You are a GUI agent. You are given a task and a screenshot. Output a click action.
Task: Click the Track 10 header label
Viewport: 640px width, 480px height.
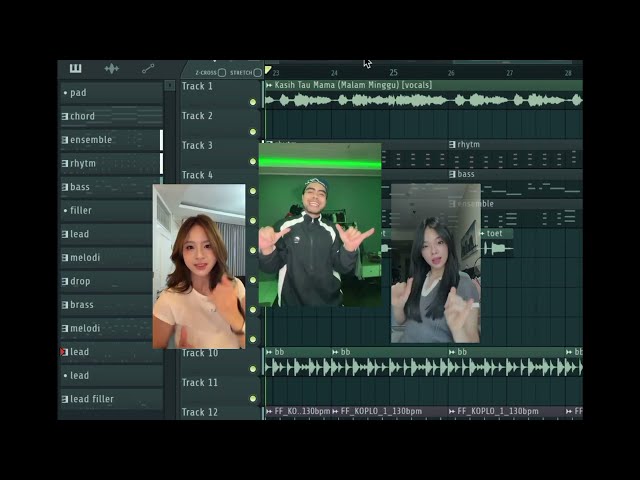coord(200,353)
